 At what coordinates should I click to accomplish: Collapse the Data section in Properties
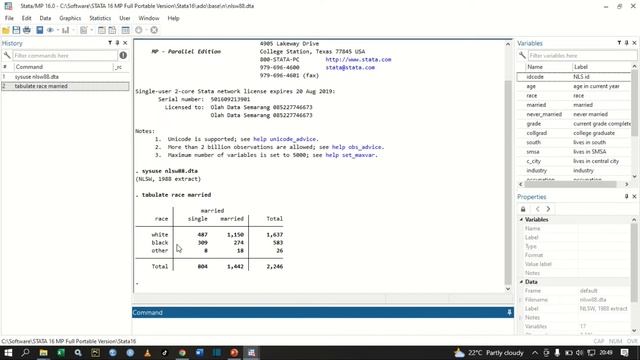[x=521, y=282]
